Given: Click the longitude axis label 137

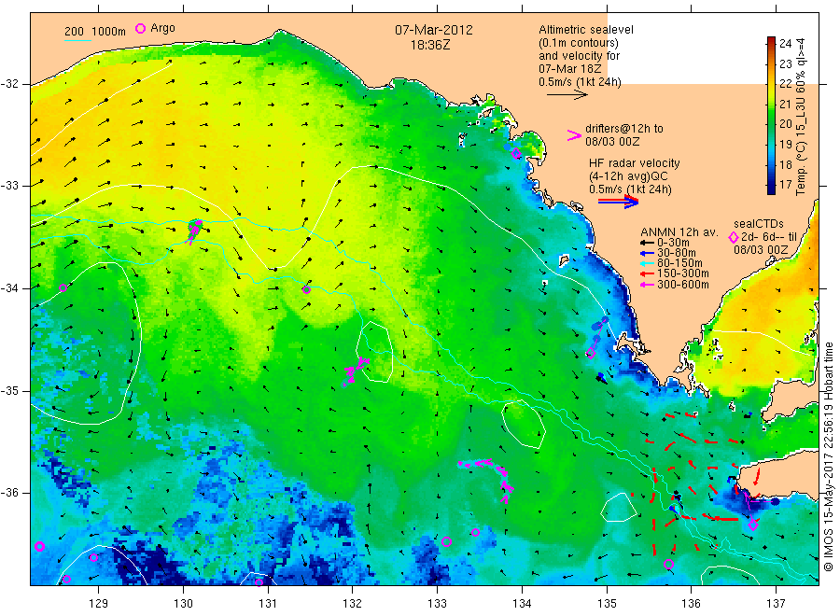Looking at the screenshot, I should (x=776, y=604).
